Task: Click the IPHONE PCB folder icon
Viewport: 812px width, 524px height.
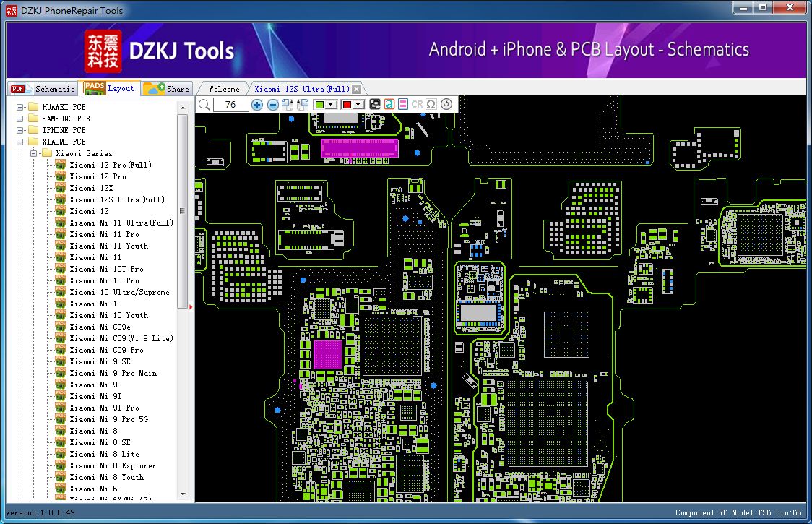Action: pos(34,130)
